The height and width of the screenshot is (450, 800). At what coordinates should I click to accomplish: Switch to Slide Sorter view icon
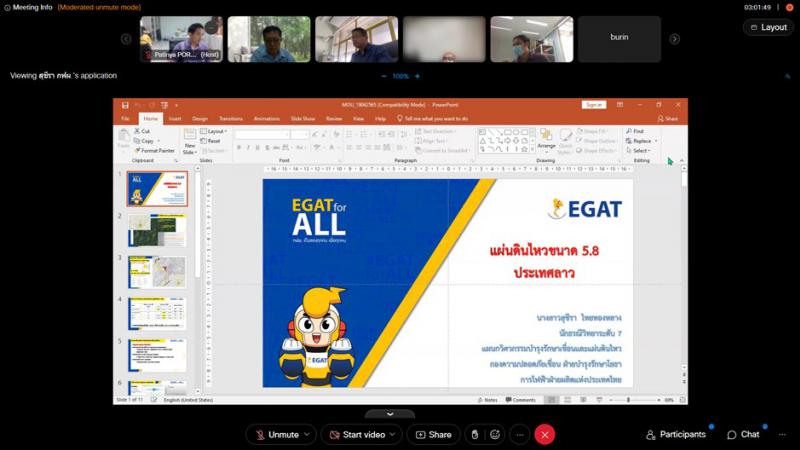point(567,400)
